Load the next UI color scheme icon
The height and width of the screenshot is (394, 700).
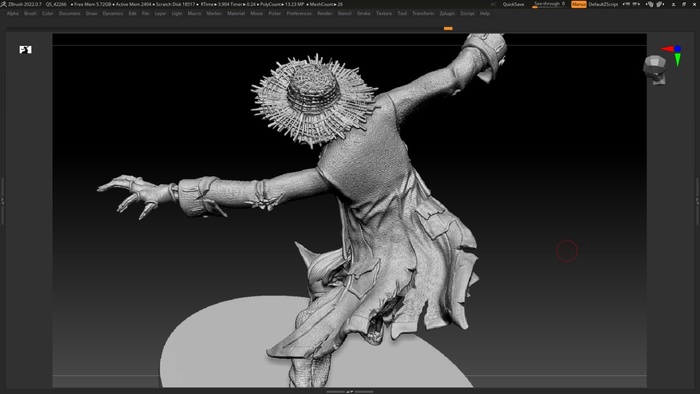659,4
